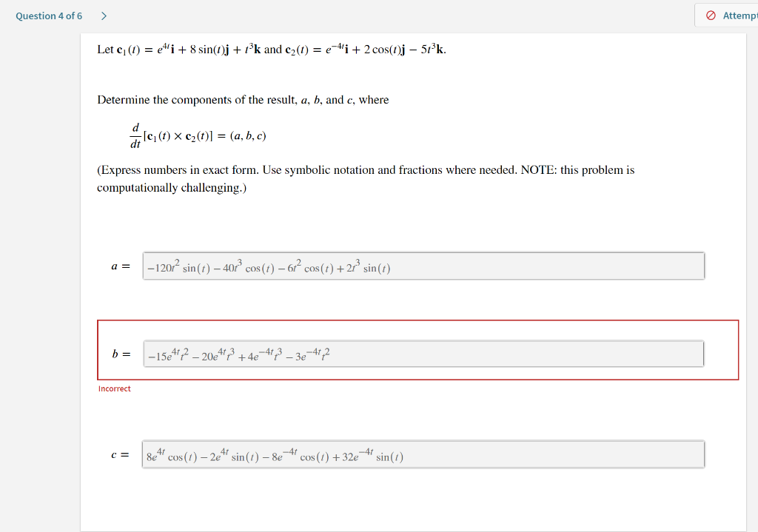Click inside the answer field for a

pyautogui.click(x=420, y=266)
